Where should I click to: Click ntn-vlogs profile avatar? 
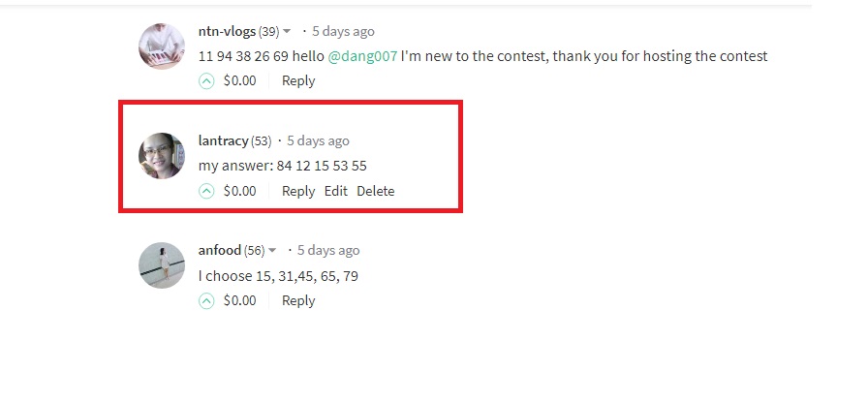click(x=162, y=46)
